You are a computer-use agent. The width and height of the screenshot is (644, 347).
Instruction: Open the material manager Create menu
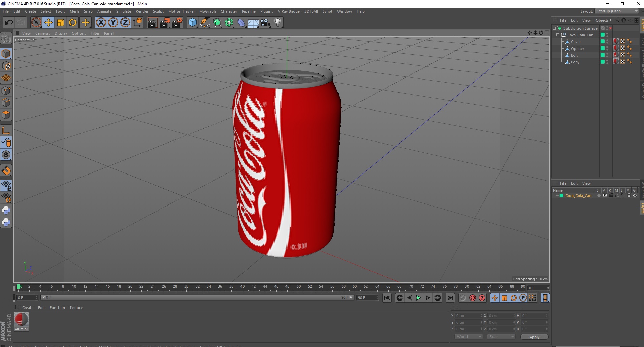coord(28,308)
